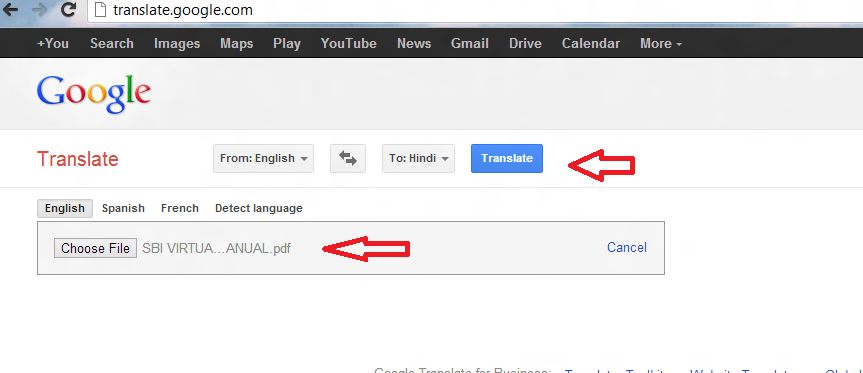The width and height of the screenshot is (863, 373).
Task: Reload the page with refresh icon
Action: tap(68, 9)
